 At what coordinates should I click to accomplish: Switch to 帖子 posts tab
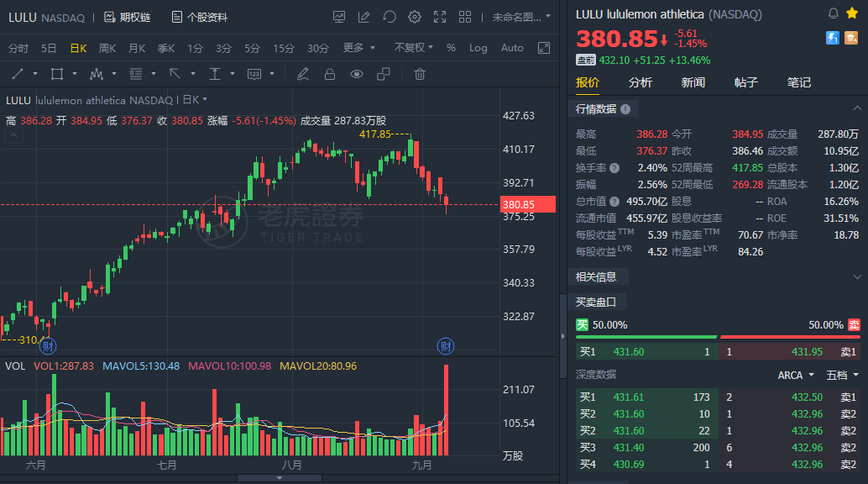[745, 82]
